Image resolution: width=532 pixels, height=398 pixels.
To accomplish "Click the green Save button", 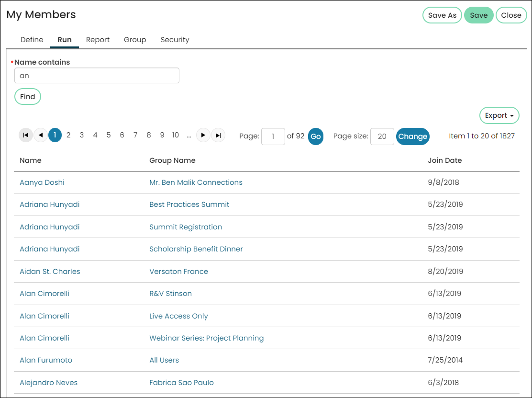I will [x=479, y=15].
